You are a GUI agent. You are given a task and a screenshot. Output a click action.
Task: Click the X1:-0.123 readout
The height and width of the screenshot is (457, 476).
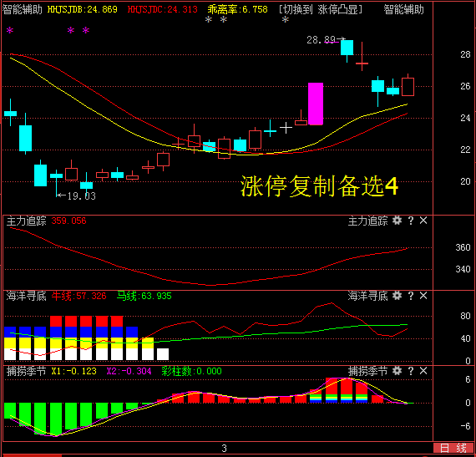(x=74, y=371)
